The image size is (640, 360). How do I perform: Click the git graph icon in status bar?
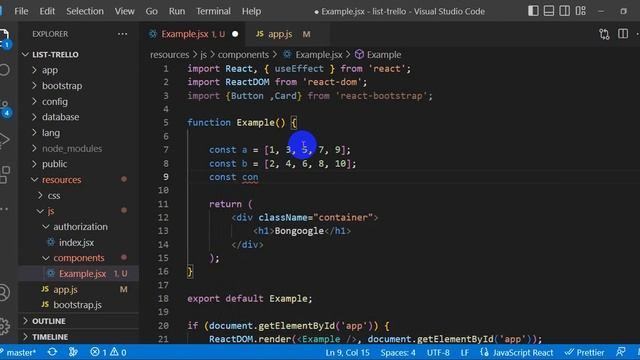coord(73,352)
